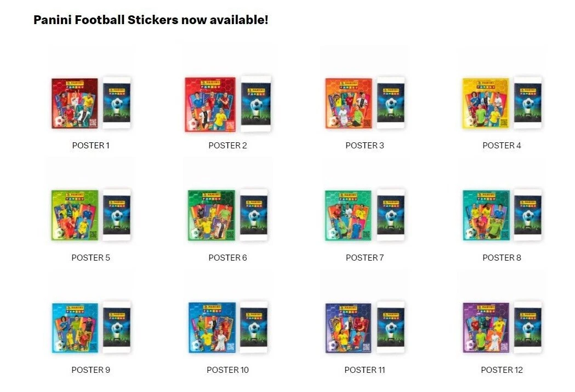Click the POSTER 9 caption
575x392 pixels.
[90, 370]
